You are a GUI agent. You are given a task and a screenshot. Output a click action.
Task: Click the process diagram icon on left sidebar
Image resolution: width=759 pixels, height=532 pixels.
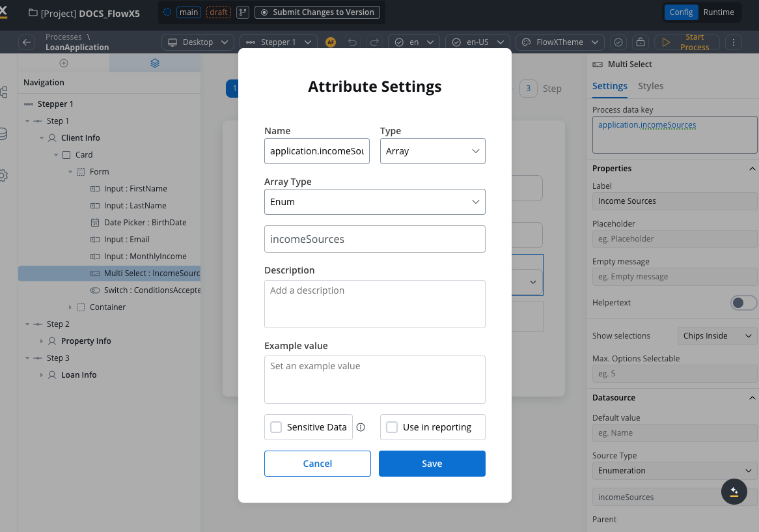pos(3,92)
